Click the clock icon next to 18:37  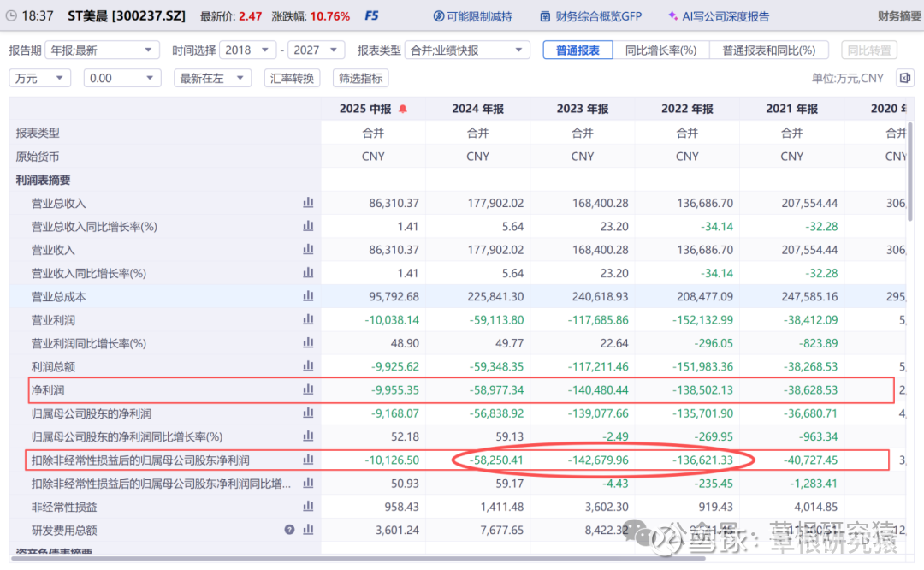click(9, 16)
